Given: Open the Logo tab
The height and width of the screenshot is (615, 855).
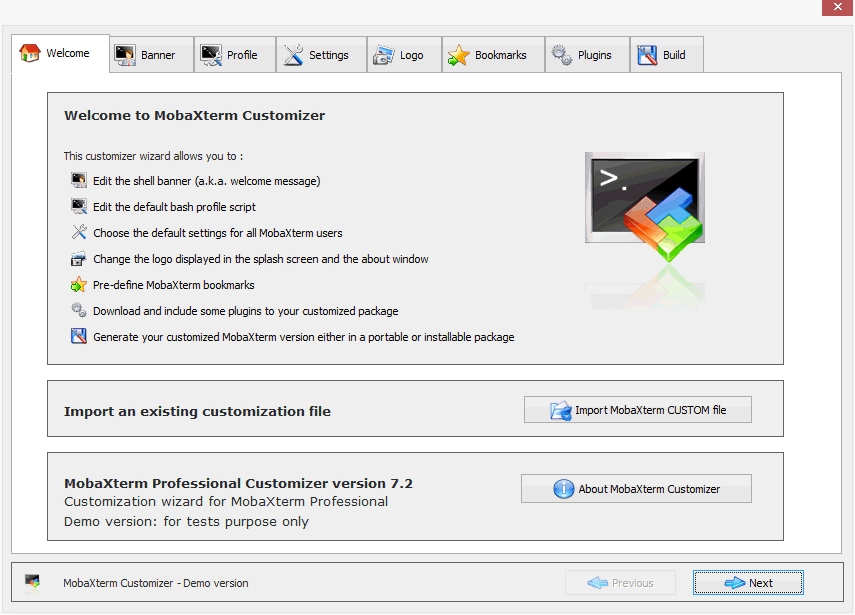Looking at the screenshot, I should tap(404, 55).
